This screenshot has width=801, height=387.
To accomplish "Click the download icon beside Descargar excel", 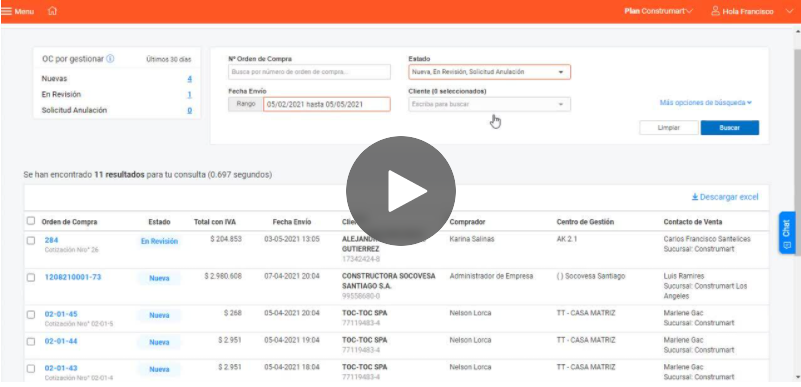I will pos(695,197).
